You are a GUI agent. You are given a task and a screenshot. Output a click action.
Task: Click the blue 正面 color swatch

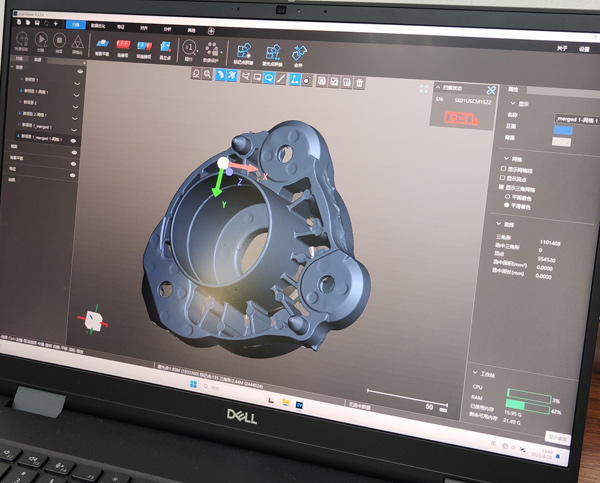click(563, 130)
